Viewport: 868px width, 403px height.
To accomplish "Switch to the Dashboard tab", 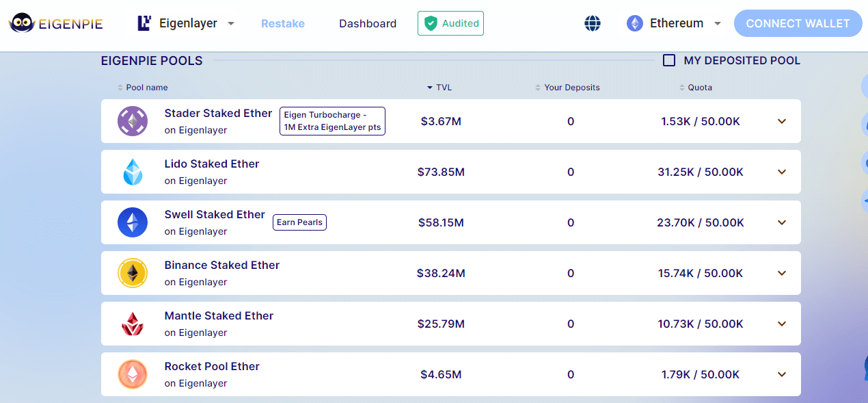I will click(x=368, y=23).
